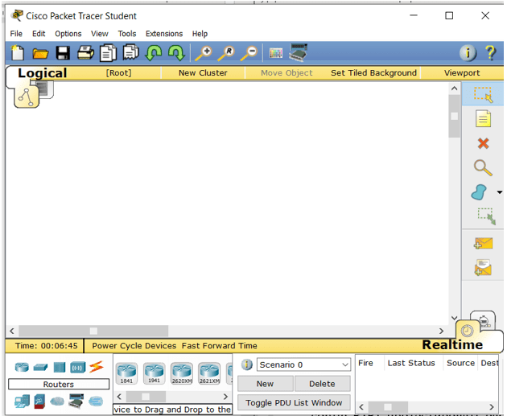507x420 pixels.
Task: Select the End Devices category icon
Action: click(22, 401)
